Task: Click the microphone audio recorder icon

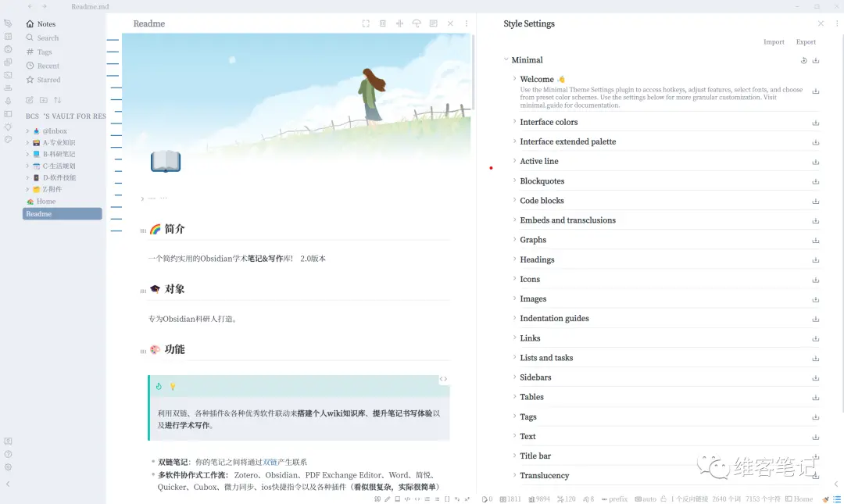Action: (8, 101)
